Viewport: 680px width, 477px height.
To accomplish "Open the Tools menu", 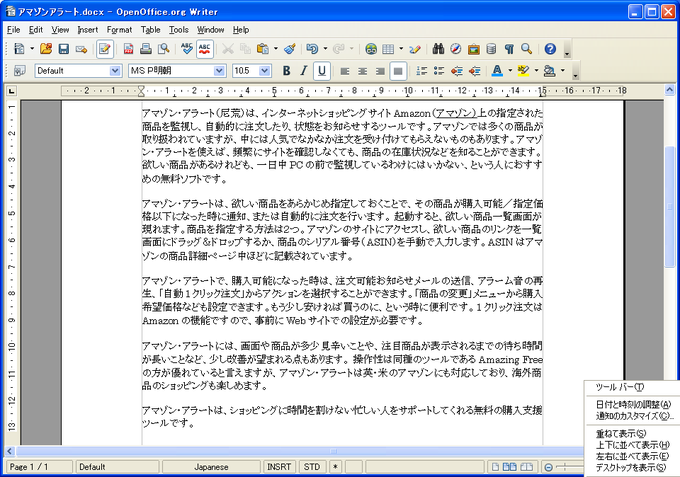I will tap(179, 30).
